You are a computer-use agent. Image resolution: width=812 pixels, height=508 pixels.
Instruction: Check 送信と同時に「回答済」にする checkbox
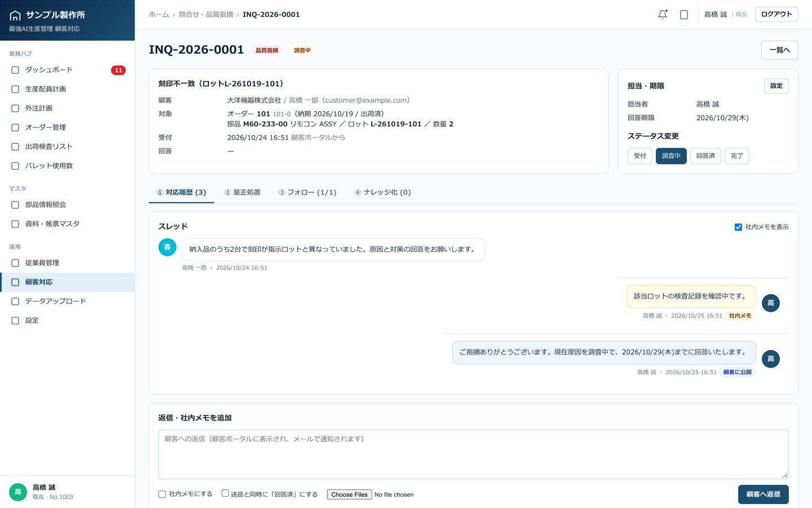click(x=225, y=493)
